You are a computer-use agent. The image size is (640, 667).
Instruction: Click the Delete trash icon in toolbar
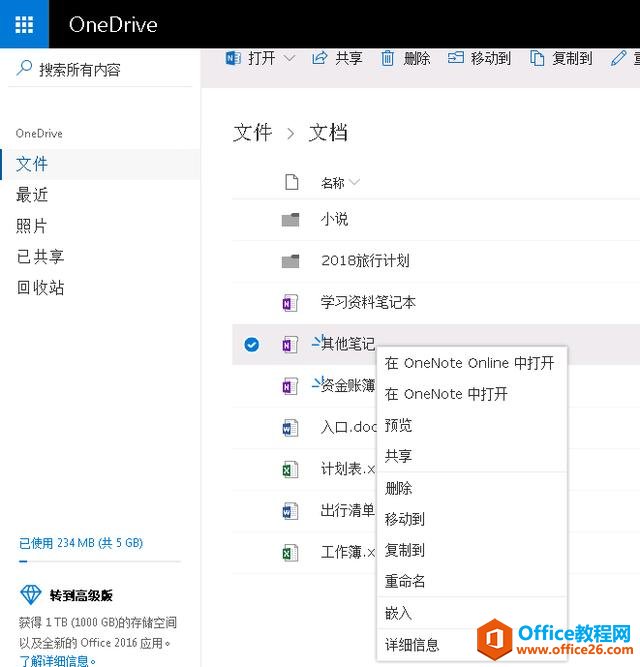pos(387,59)
